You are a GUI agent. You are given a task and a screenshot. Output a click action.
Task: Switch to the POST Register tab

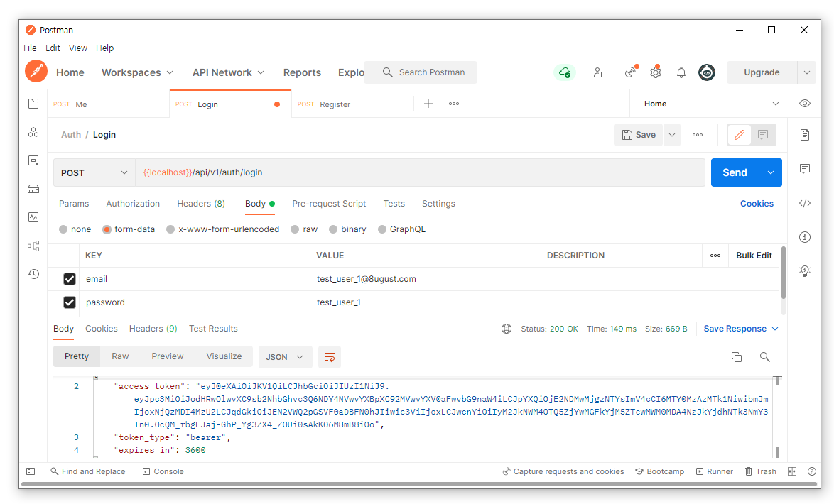pos(352,104)
